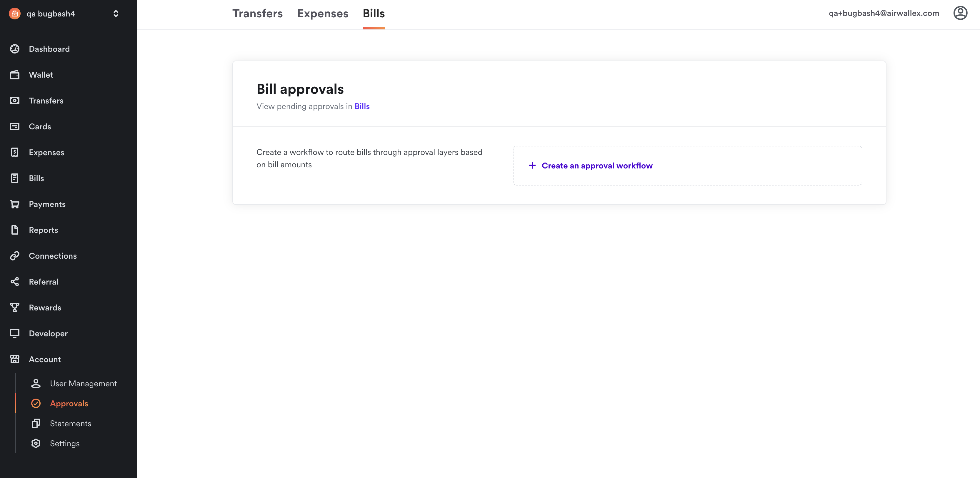Click the Reports file icon

click(14, 230)
